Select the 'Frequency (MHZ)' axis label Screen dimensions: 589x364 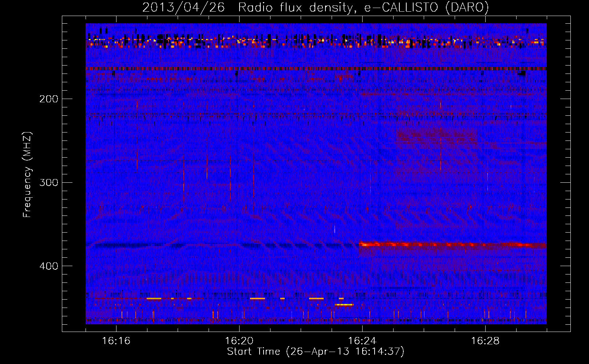[27, 174]
